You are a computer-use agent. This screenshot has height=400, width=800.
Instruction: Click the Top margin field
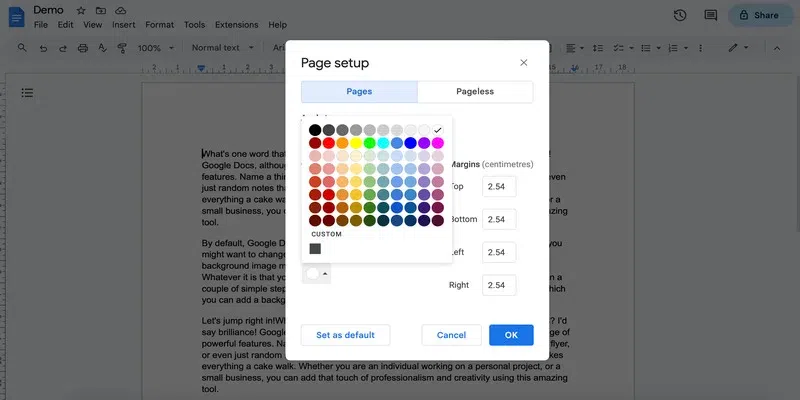click(499, 187)
